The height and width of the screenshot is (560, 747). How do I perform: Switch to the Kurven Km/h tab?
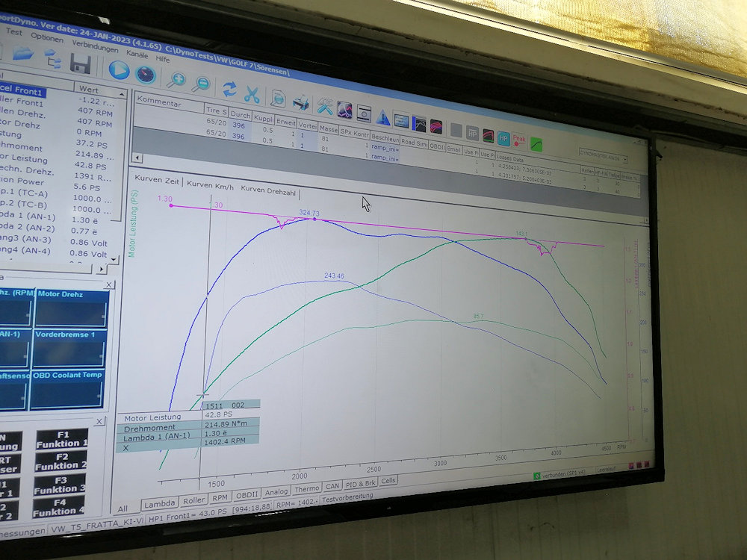[x=210, y=184]
